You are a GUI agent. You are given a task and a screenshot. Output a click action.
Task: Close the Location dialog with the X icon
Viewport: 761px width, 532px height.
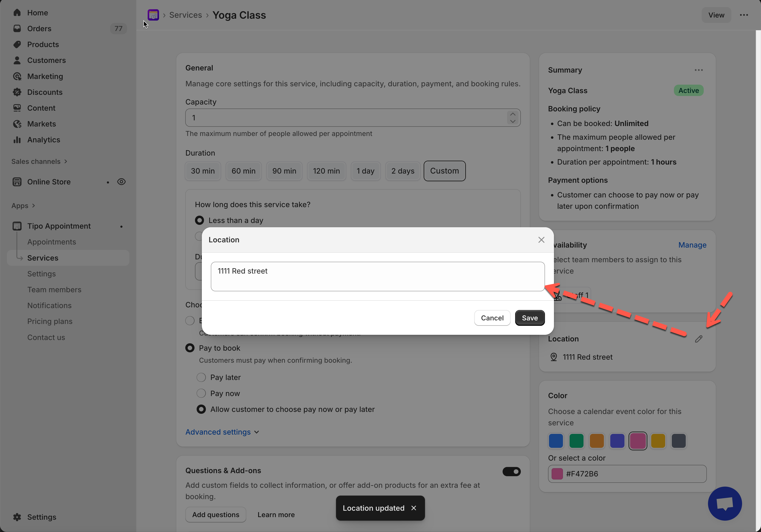pos(541,240)
